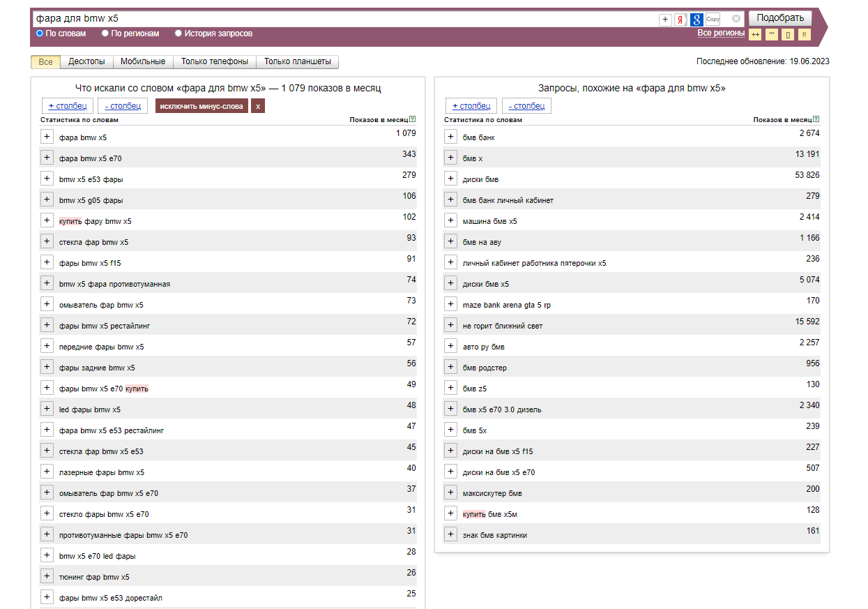Click the query 'фары задние bmw x5'
Image resolution: width=868 pixels, height=609 pixels.
(x=97, y=368)
